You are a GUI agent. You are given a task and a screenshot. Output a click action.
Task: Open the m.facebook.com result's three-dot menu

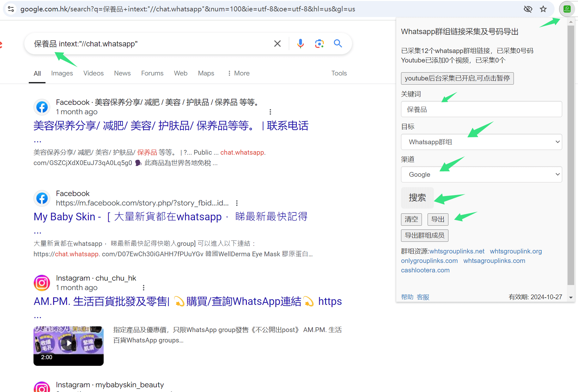(237, 203)
